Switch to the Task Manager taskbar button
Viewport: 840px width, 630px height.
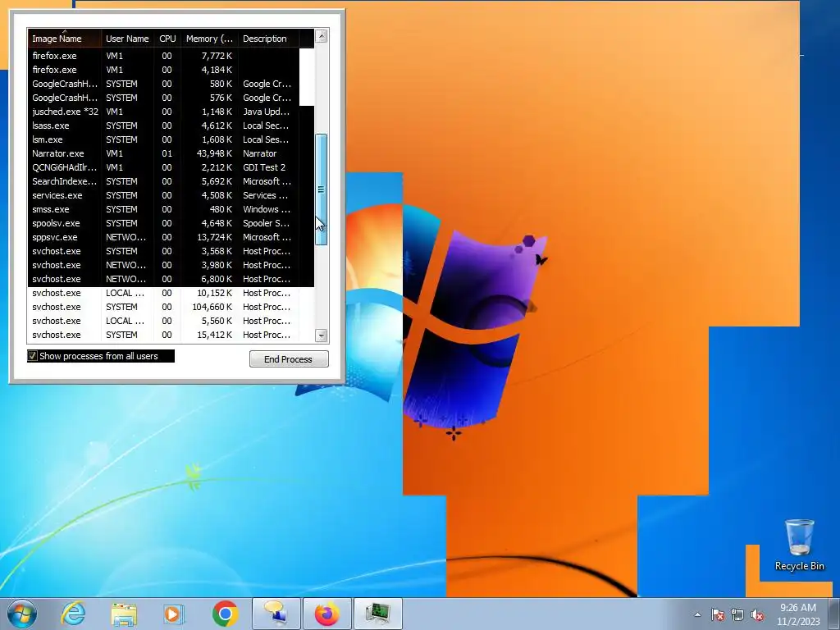[x=377, y=614]
